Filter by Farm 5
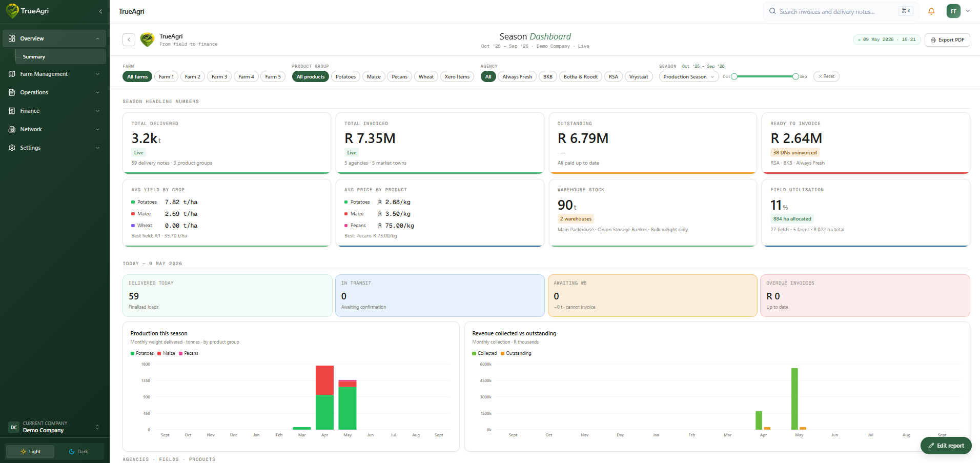The image size is (980, 463). (x=273, y=77)
